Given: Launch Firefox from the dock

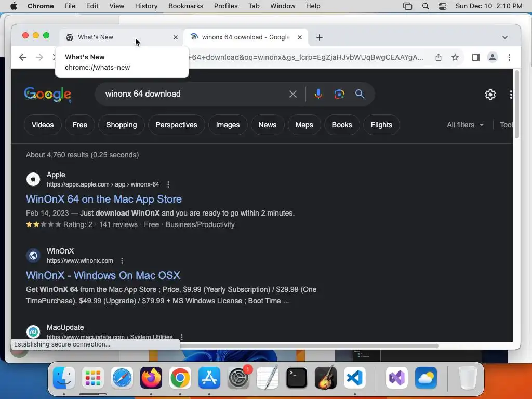Looking at the screenshot, I should pyautogui.click(x=151, y=378).
